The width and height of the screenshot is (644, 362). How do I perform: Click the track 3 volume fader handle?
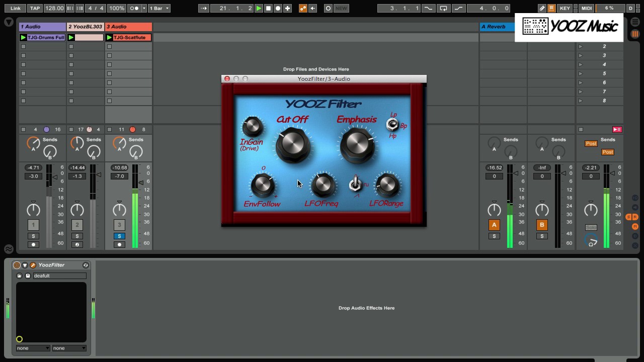point(141,183)
